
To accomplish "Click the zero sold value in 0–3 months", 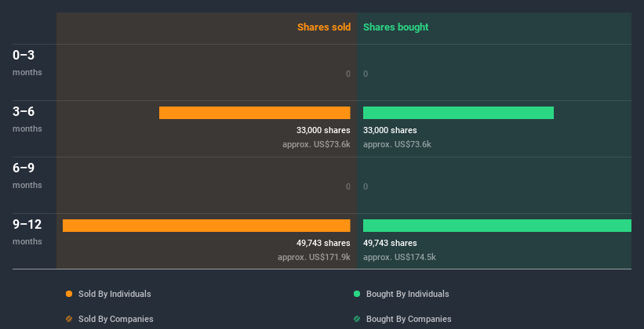I will point(348,74).
